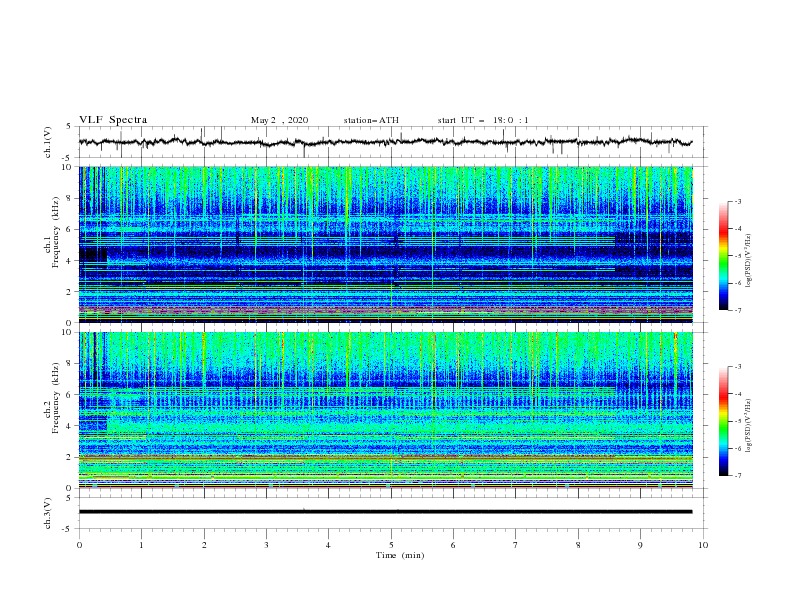
Task: Click the "ch.3(V)" axis label
Action: [x=48, y=513]
